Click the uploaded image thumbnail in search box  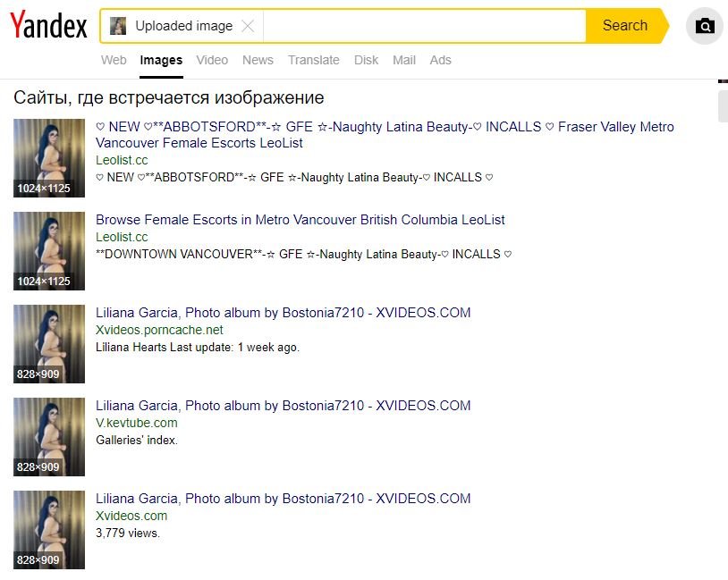click(118, 26)
